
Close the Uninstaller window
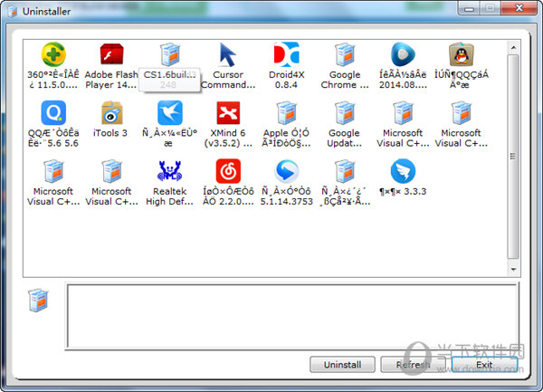point(519,8)
